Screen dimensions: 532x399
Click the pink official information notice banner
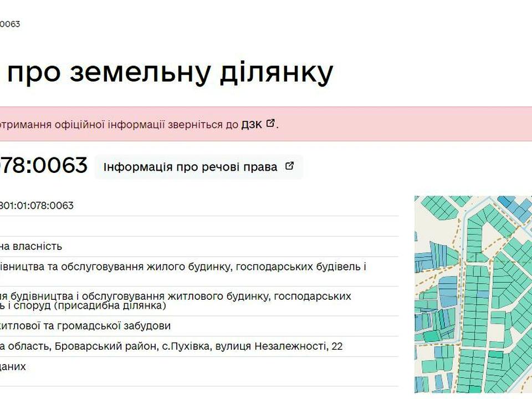tap(139, 124)
